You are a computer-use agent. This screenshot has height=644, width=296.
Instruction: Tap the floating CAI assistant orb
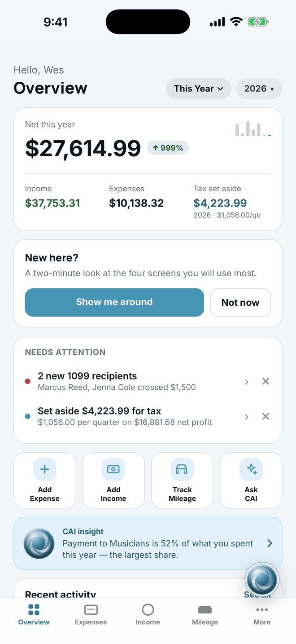(x=262, y=579)
